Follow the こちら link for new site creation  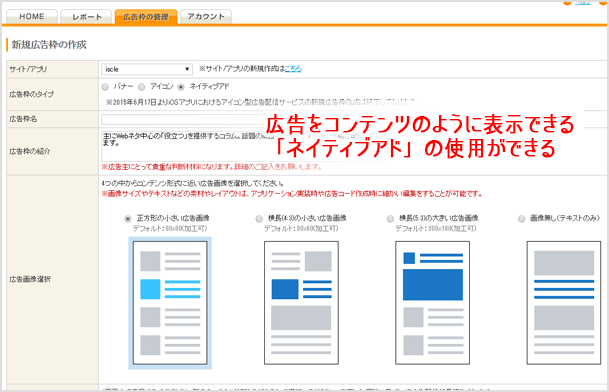(x=293, y=69)
